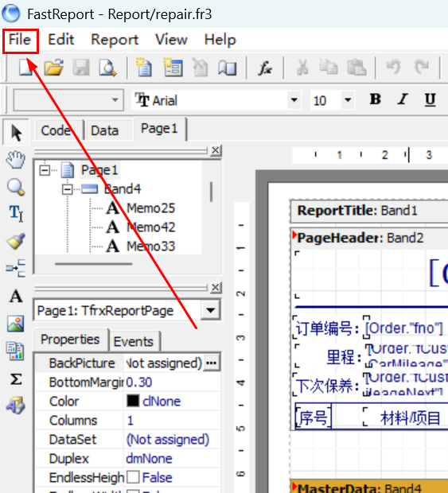Open the Edit menu
This screenshot has width=448, height=493.
(60, 40)
